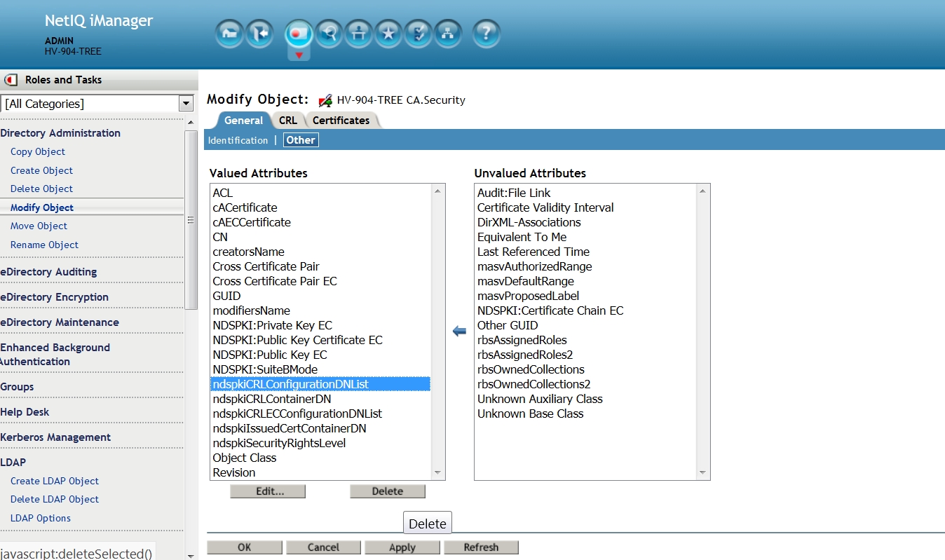Image resolution: width=945 pixels, height=560 pixels.
Task: Select the Identification sub-tab
Action: (238, 140)
